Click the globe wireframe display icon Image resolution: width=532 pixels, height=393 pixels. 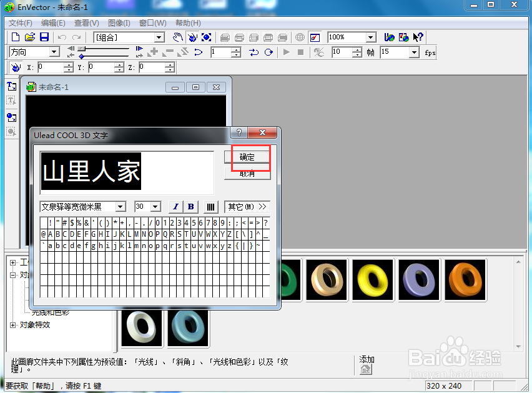(x=300, y=37)
